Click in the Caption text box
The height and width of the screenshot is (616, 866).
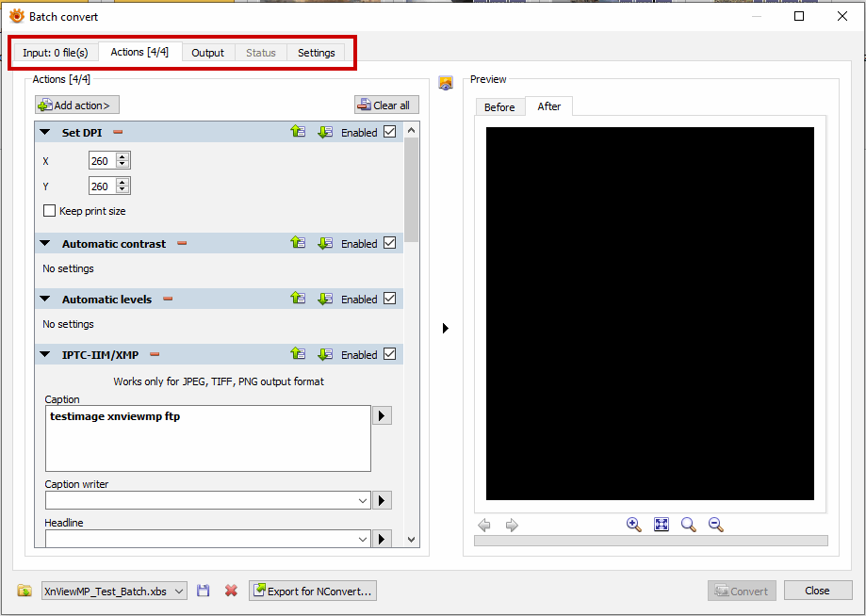208,439
